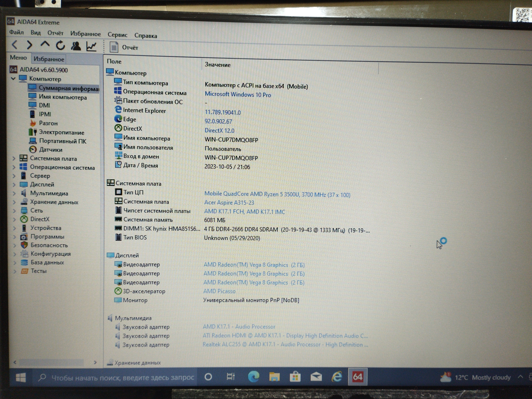Open the Файл menu
The height and width of the screenshot is (399, 532).
pos(16,32)
